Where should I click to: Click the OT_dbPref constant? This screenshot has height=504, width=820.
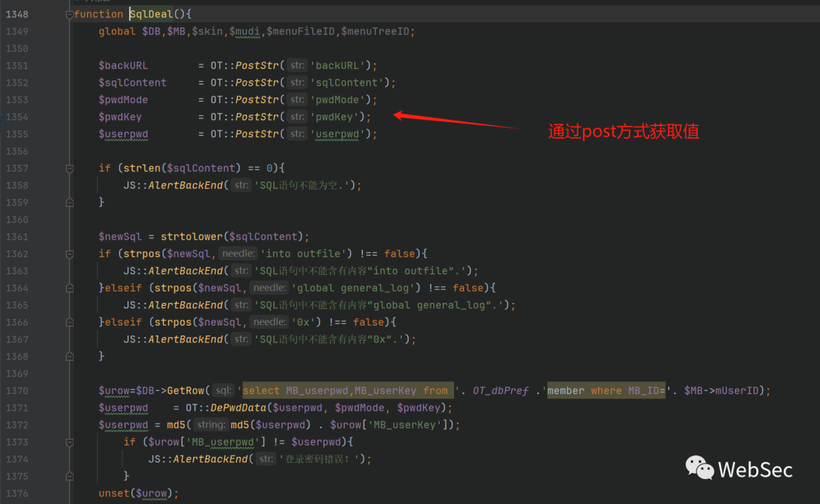(500, 391)
